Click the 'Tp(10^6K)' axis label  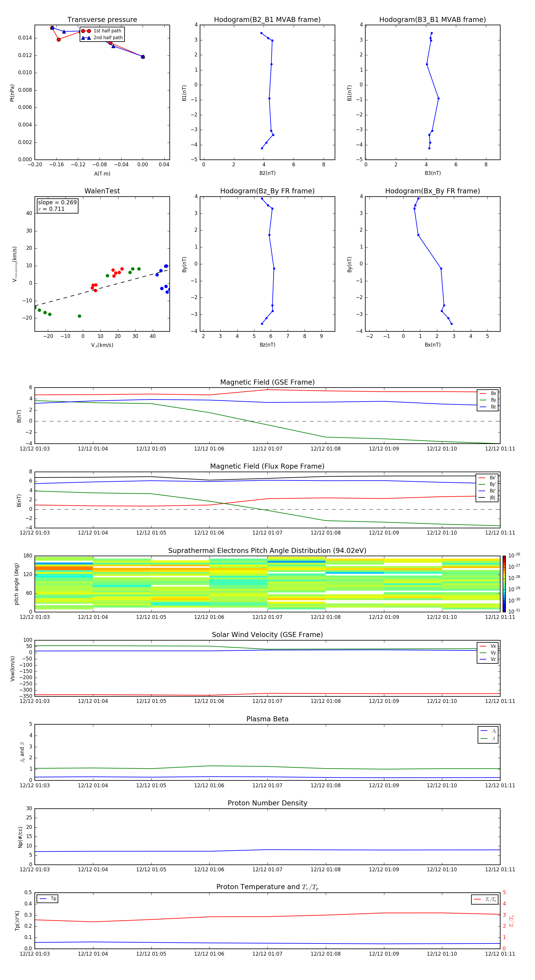pyautogui.click(x=17, y=921)
